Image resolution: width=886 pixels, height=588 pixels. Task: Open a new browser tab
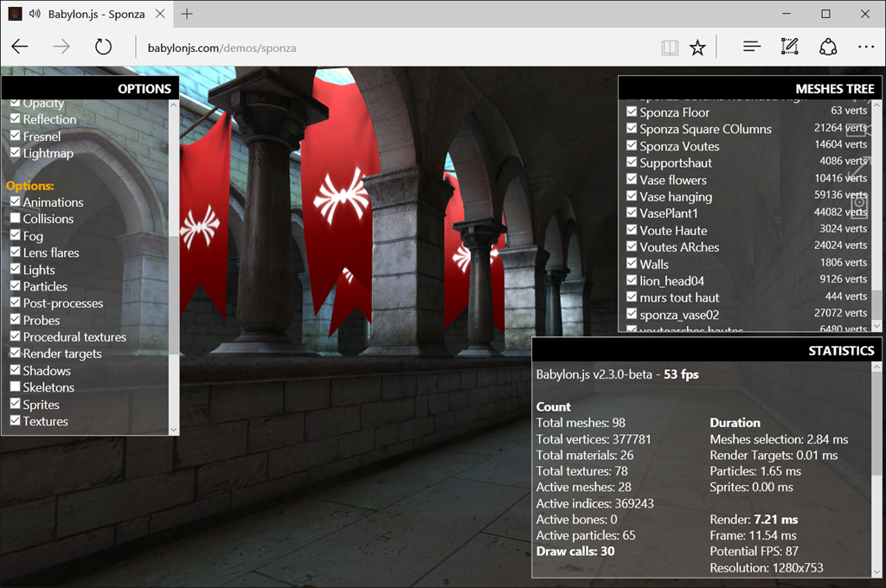click(x=187, y=14)
